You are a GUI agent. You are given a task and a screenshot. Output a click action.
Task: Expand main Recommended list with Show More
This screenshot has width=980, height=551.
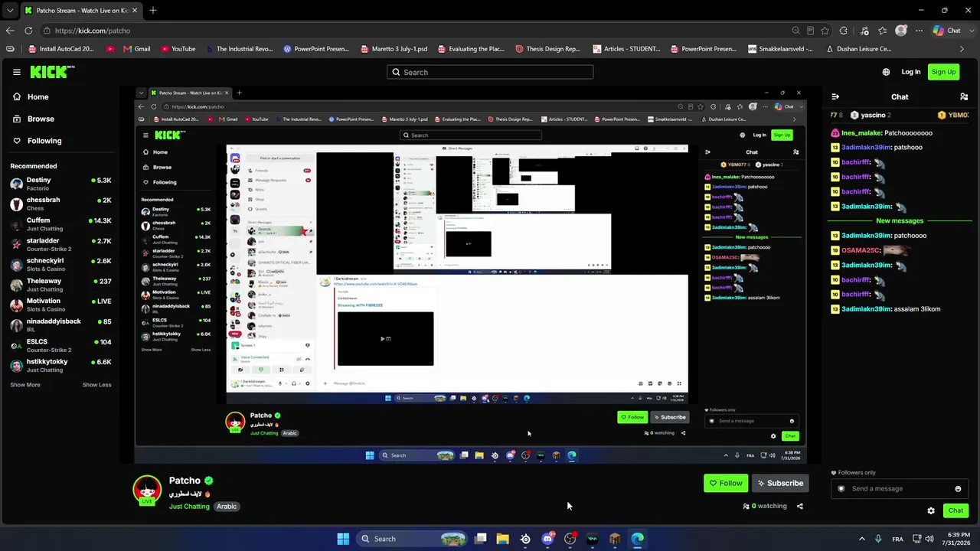[25, 385]
